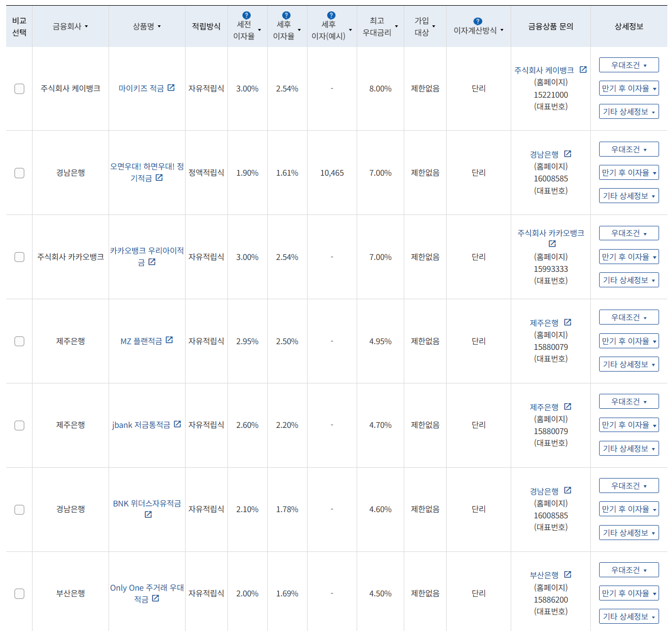672x631 pixels.
Task: Select phone number 15886200 text
Action: (x=551, y=600)
